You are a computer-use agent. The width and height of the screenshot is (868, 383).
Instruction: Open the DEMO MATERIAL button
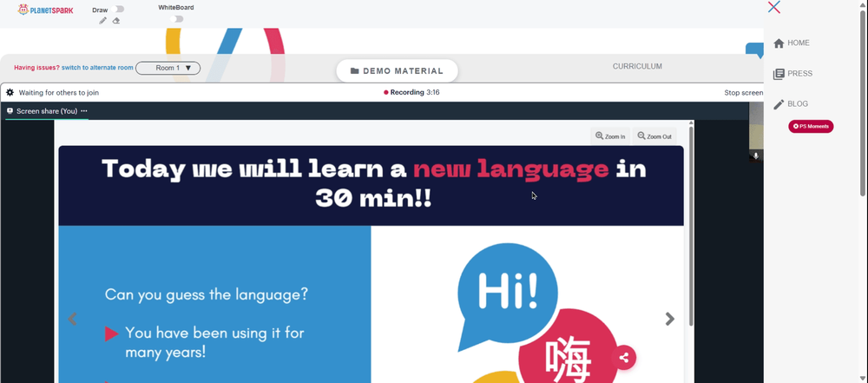[397, 71]
